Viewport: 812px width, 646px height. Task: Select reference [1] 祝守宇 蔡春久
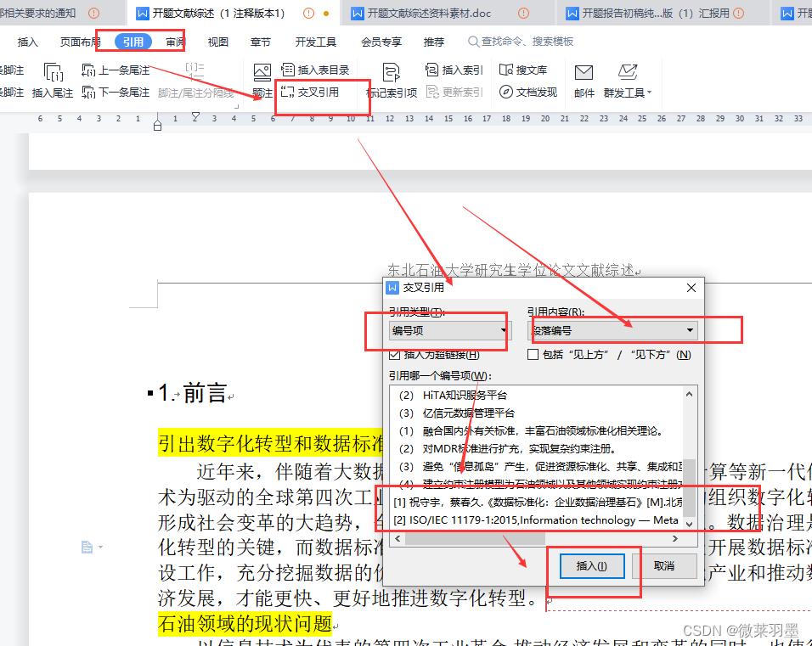tap(536, 502)
